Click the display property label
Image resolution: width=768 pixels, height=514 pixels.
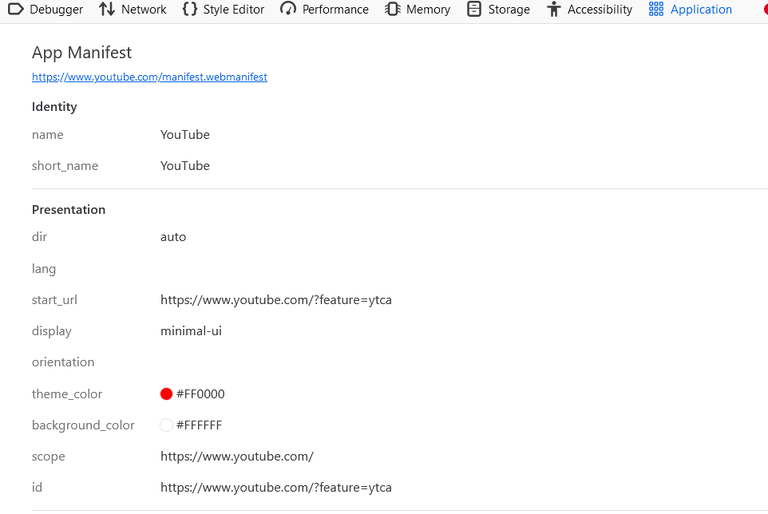[x=52, y=332]
